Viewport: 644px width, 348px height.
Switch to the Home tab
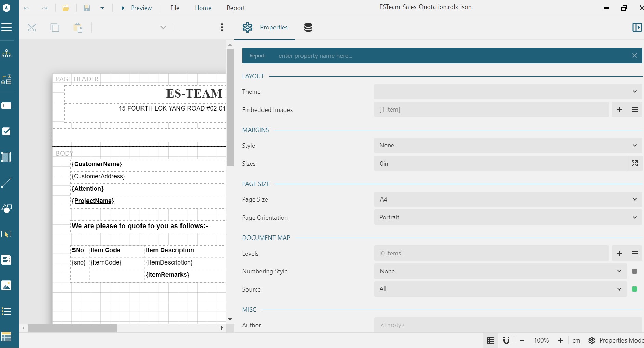(x=203, y=8)
